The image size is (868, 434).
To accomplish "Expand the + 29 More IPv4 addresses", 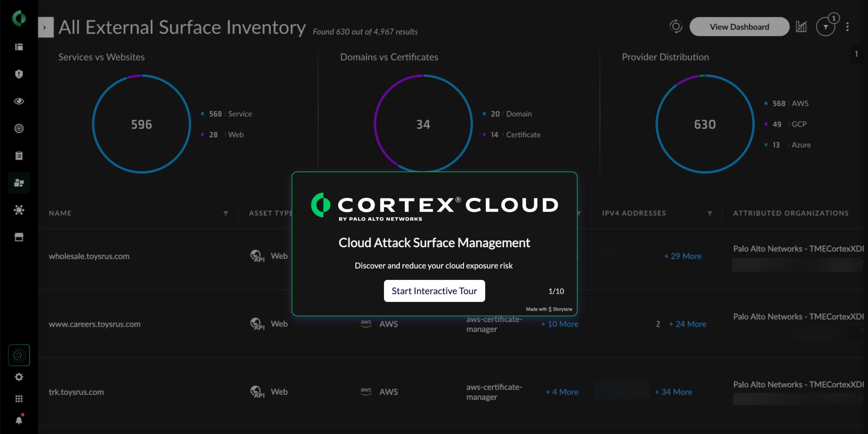I will [x=683, y=256].
